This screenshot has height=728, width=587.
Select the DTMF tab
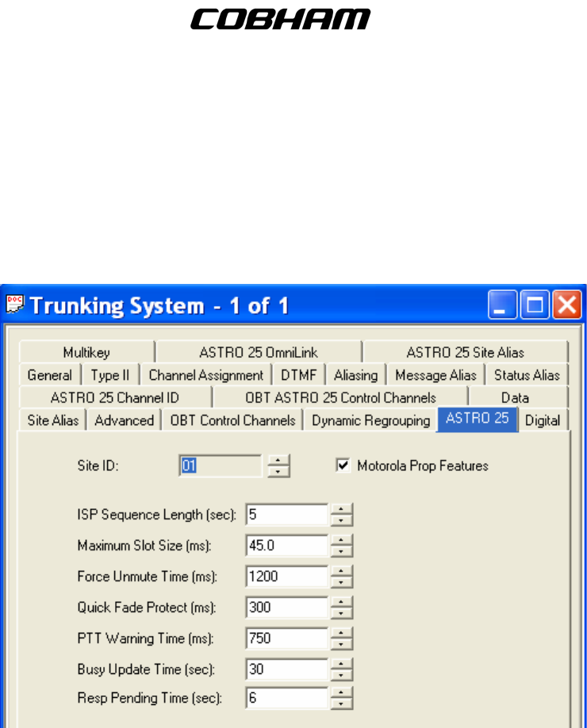coord(298,374)
